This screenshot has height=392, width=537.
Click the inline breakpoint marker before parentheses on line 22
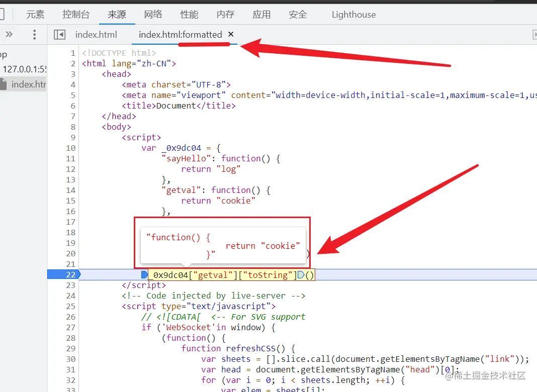click(301, 274)
